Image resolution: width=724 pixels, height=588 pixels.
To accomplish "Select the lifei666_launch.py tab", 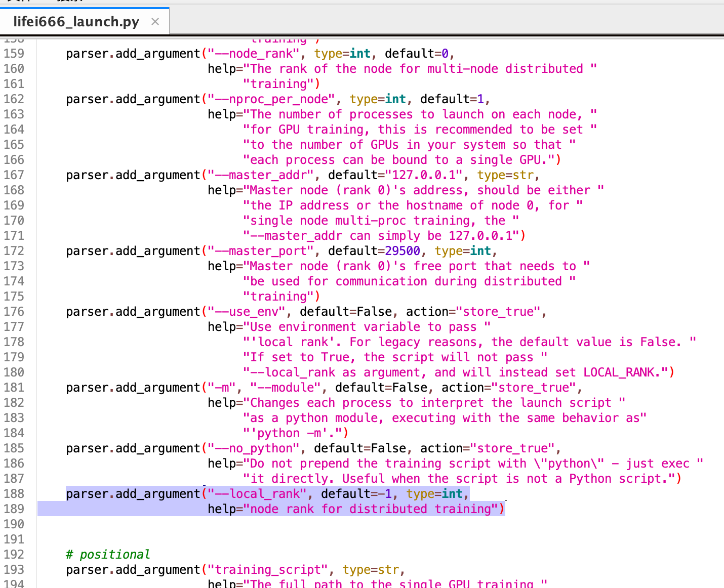I will (84, 21).
